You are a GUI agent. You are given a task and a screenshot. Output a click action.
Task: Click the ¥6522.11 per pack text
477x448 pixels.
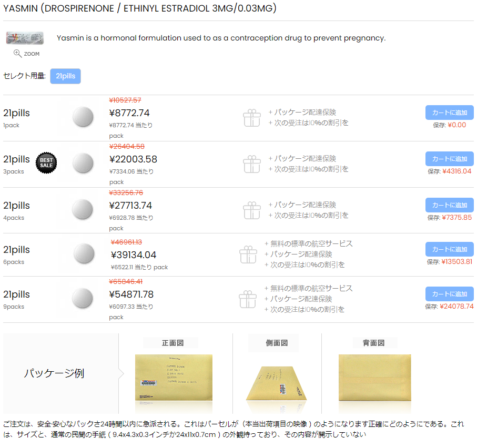click(139, 267)
